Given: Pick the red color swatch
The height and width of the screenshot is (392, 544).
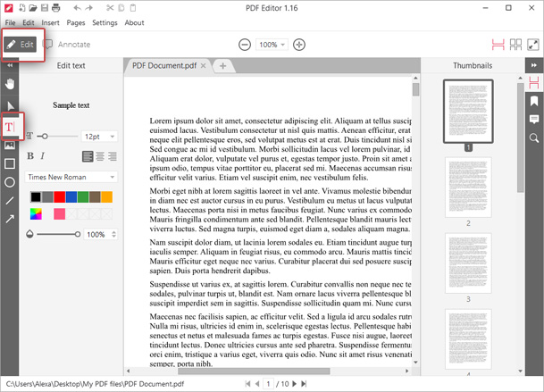Looking at the screenshot, I should [59, 196].
